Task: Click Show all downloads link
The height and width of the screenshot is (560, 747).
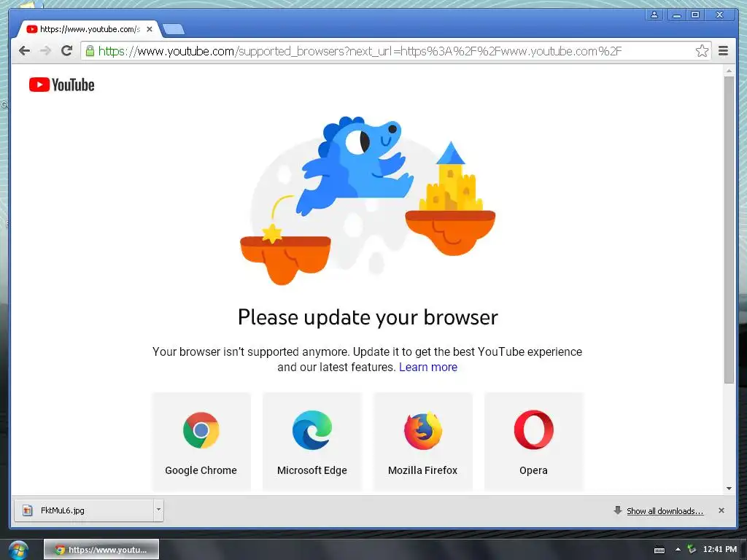Action: pyautogui.click(x=665, y=511)
